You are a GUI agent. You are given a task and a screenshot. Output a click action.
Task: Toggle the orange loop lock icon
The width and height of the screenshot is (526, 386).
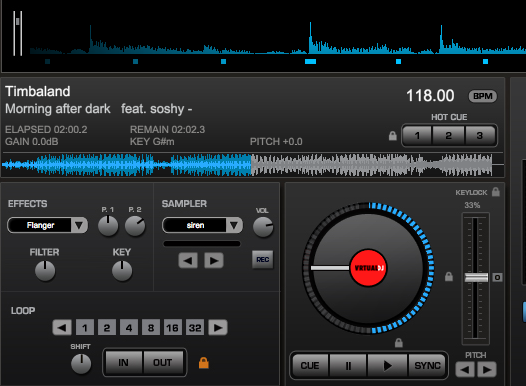tap(204, 363)
